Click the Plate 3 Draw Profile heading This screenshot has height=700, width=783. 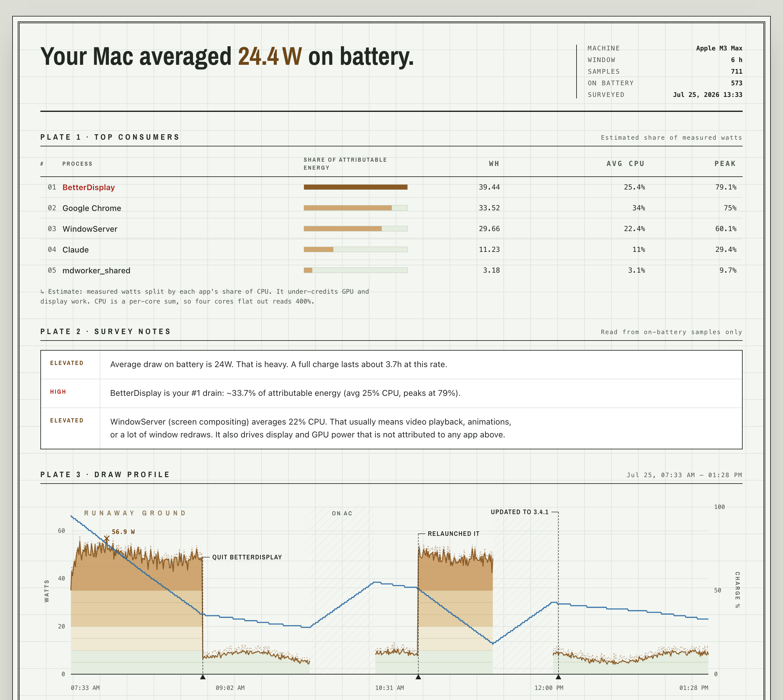tap(105, 475)
